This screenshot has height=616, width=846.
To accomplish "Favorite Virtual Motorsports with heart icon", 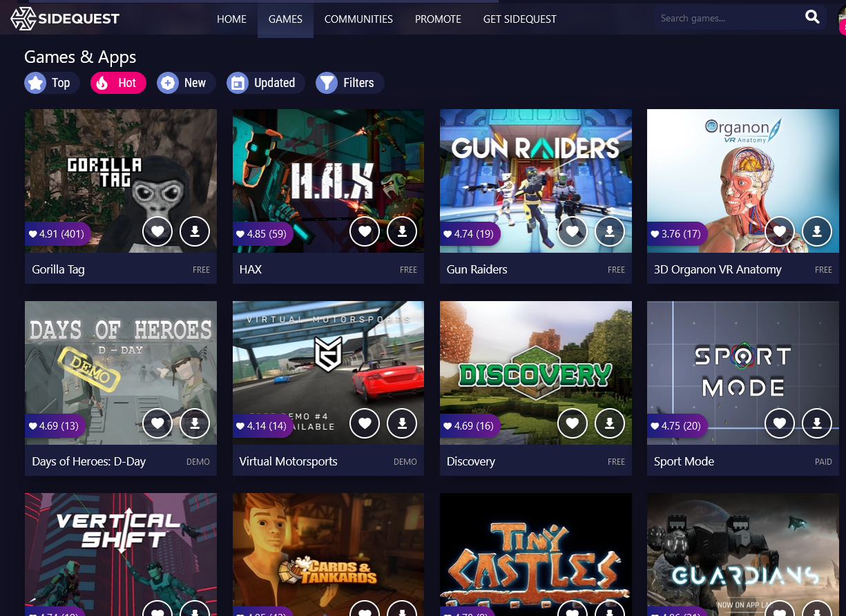I will tap(365, 423).
